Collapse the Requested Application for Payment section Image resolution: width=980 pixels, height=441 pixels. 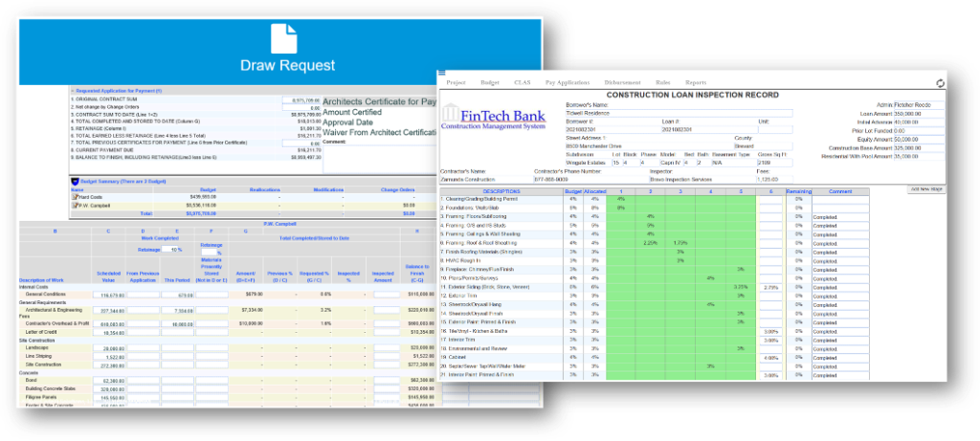pyautogui.click(x=73, y=90)
